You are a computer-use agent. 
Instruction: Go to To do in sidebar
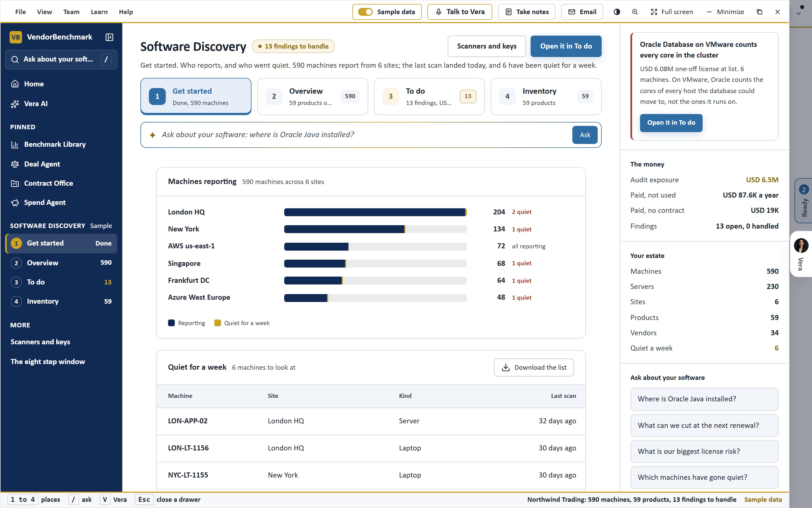[61, 282]
